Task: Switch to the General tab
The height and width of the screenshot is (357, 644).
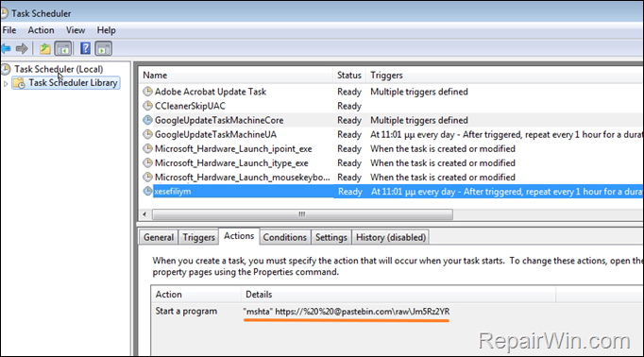Action: pyautogui.click(x=159, y=237)
